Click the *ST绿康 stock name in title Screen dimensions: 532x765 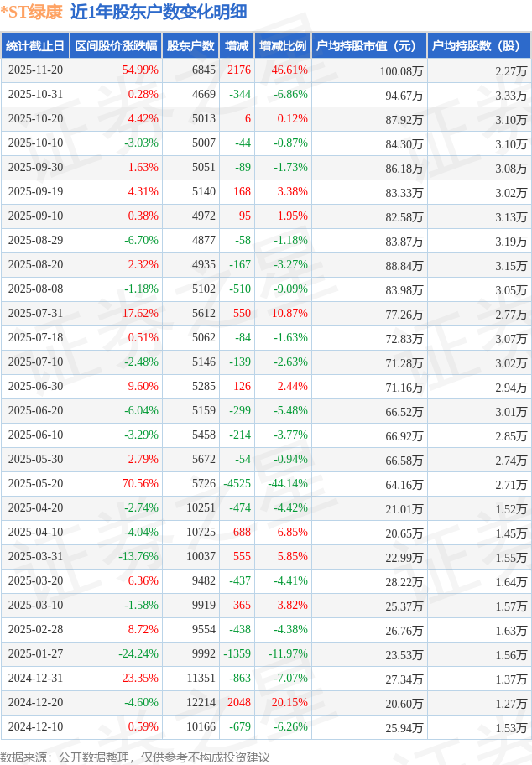coord(31,12)
